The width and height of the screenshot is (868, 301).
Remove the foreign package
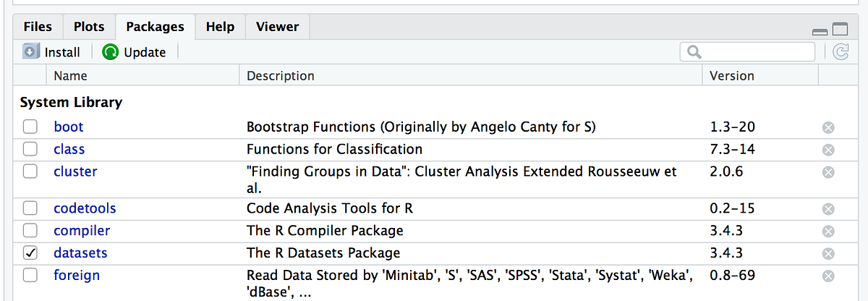[x=828, y=276]
